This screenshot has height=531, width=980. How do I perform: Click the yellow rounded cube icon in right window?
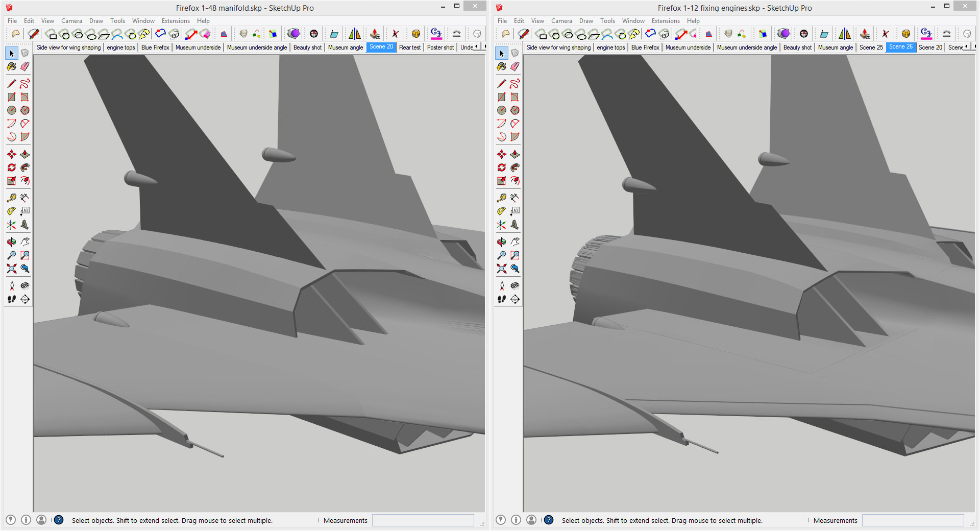point(906,34)
